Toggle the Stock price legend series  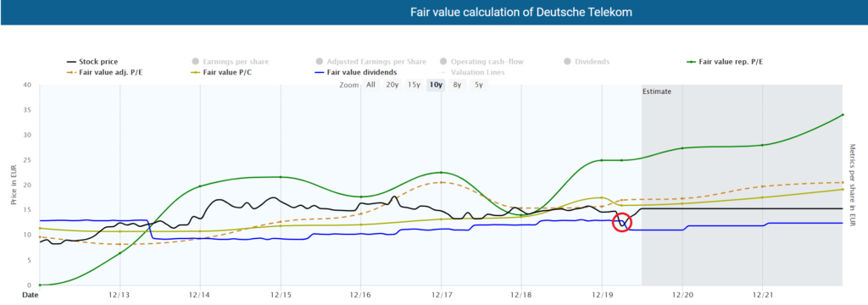92,62
